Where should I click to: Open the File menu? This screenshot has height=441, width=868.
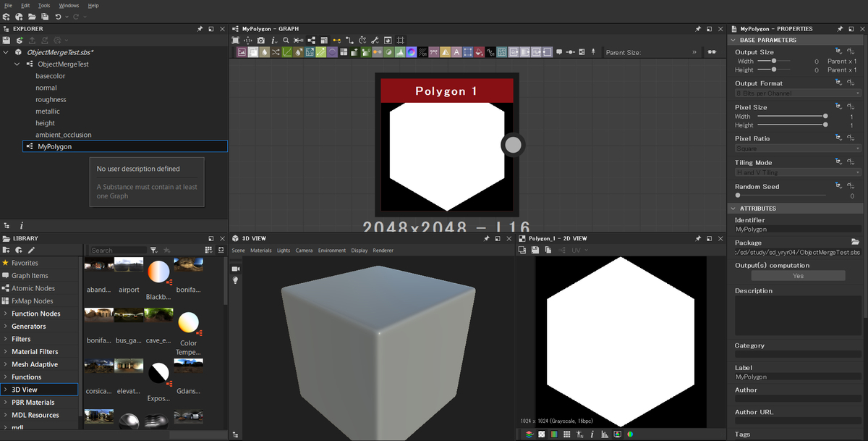[9, 5]
